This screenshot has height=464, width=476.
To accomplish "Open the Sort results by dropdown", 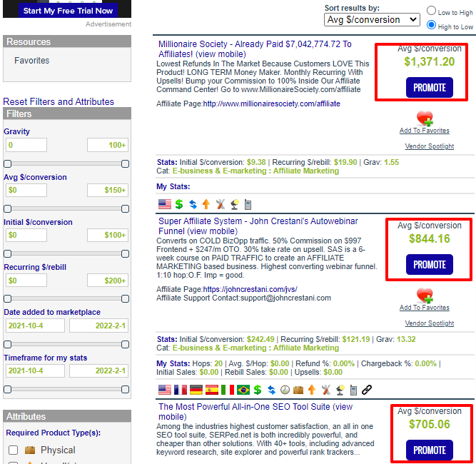I will coord(372,20).
